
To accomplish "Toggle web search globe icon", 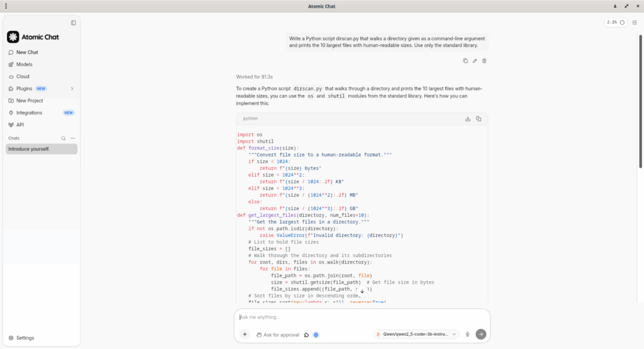I will point(316,335).
